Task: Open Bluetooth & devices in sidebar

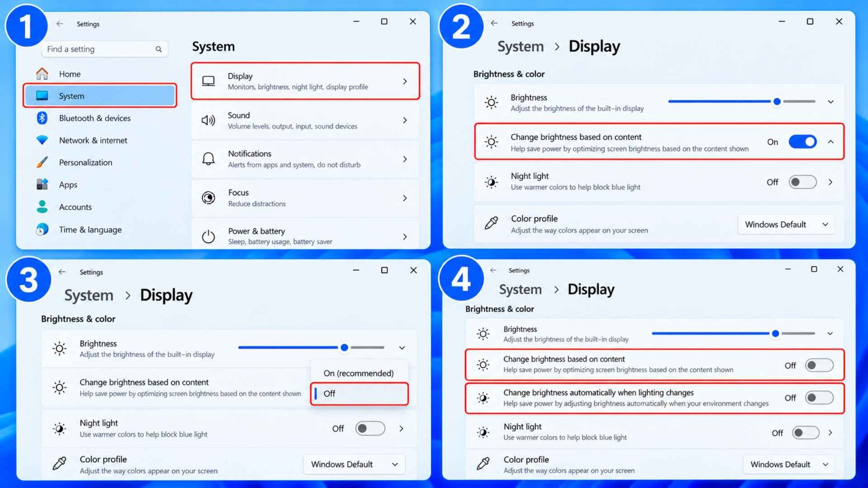Action: coord(100,118)
